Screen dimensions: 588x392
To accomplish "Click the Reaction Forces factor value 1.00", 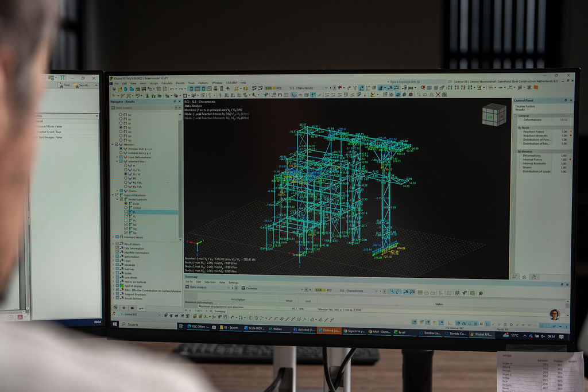I will pos(564,132).
